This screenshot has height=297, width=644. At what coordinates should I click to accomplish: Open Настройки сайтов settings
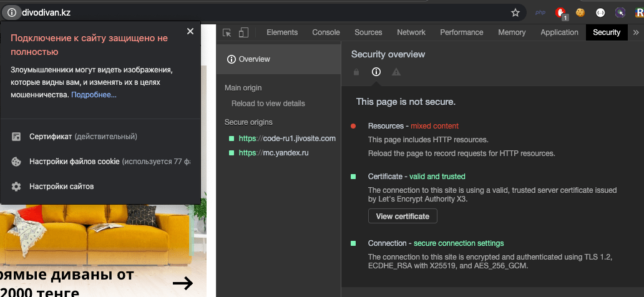(x=61, y=186)
